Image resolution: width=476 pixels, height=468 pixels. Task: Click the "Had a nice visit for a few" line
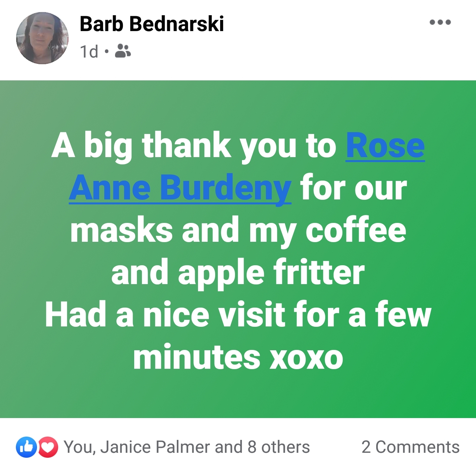[x=238, y=315]
